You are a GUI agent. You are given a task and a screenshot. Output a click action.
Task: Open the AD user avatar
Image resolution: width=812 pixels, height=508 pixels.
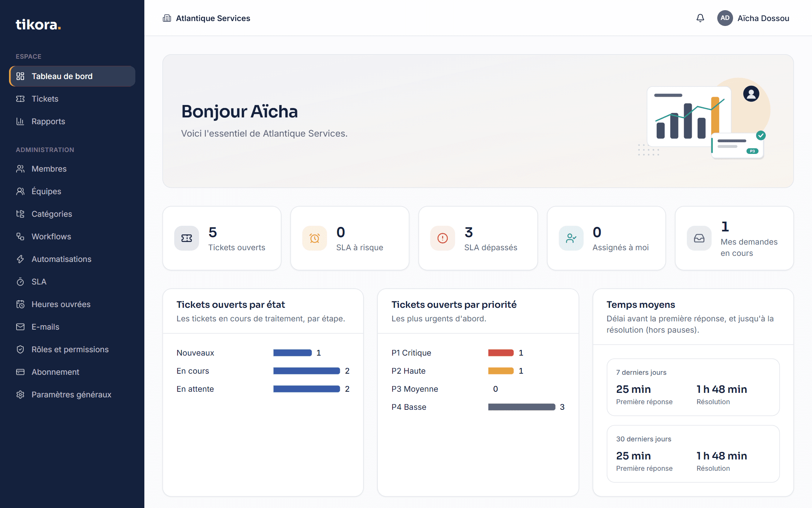point(725,18)
